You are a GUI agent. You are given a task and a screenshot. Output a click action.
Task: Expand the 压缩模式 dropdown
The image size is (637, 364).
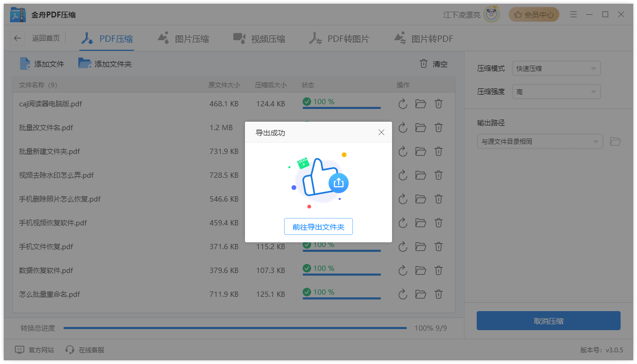(556, 68)
